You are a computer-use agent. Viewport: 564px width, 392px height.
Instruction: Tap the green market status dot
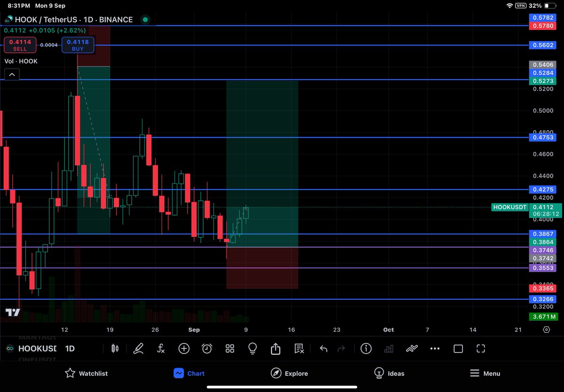(x=145, y=20)
